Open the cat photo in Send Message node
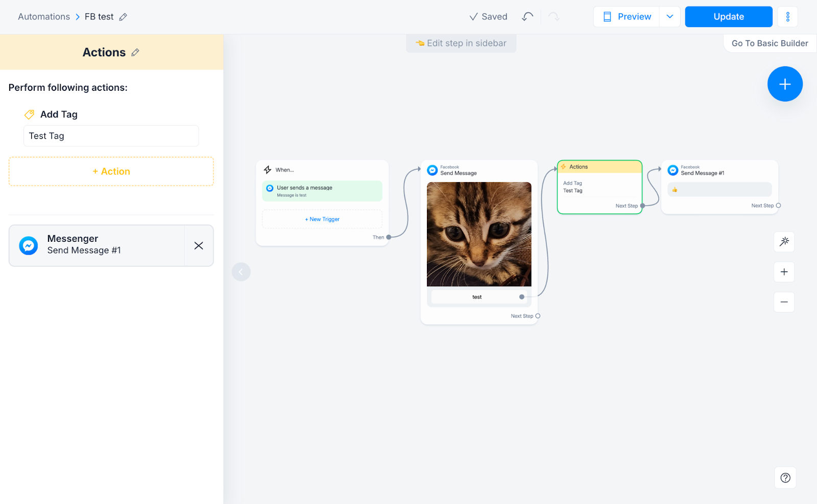Viewport: 817px width, 504px height. (x=479, y=234)
